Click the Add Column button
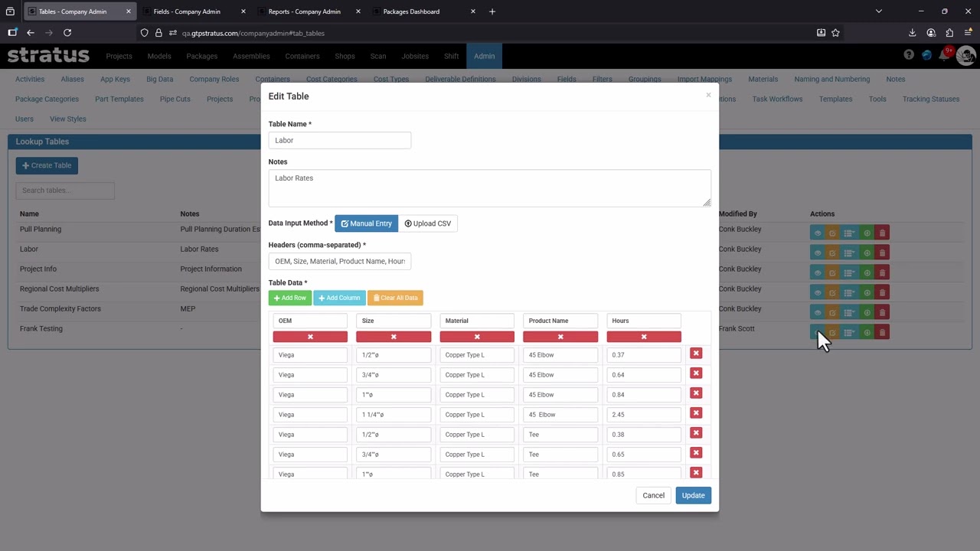Viewport: 980px width, 551px height. tap(339, 298)
